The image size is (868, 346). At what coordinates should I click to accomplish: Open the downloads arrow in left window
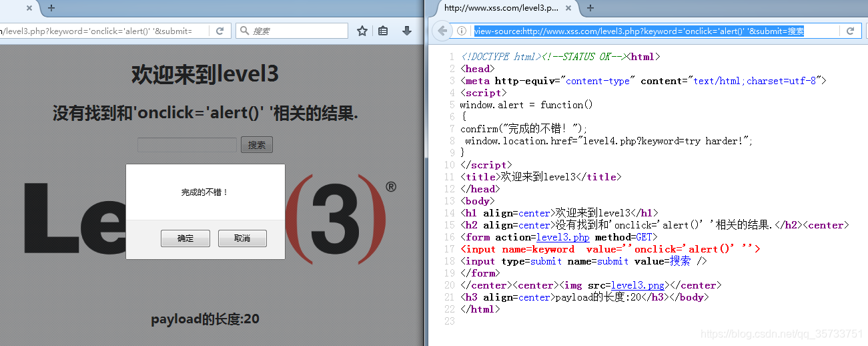click(x=406, y=31)
